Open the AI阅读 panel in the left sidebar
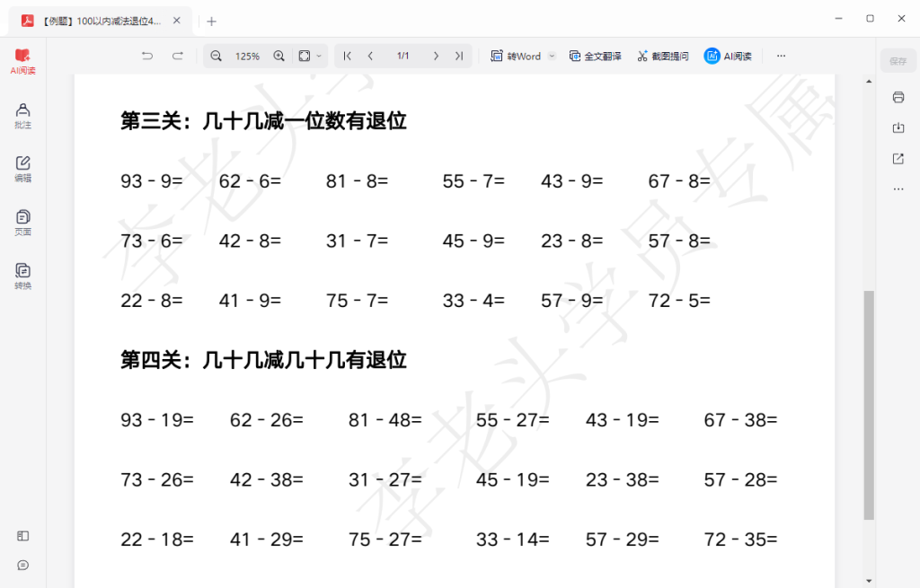920x588 pixels. point(22,60)
